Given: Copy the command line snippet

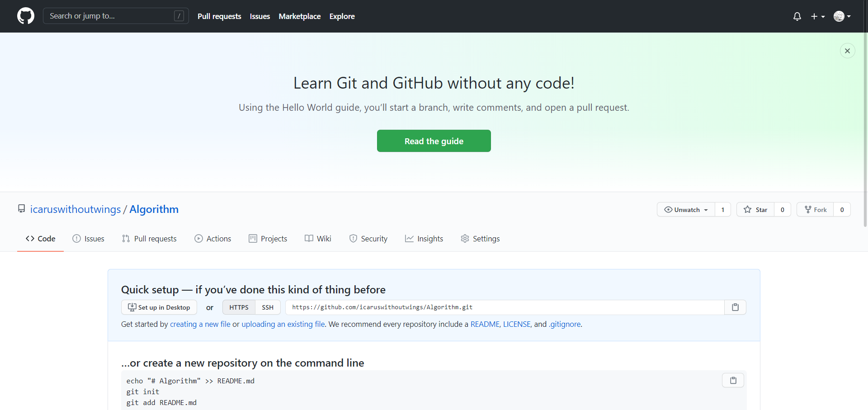Looking at the screenshot, I should (733, 381).
